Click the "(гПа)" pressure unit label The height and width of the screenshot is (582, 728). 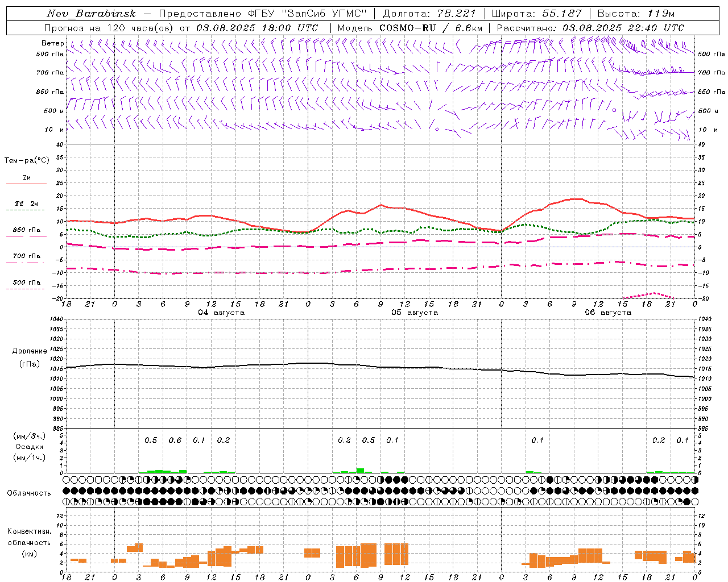point(29,364)
